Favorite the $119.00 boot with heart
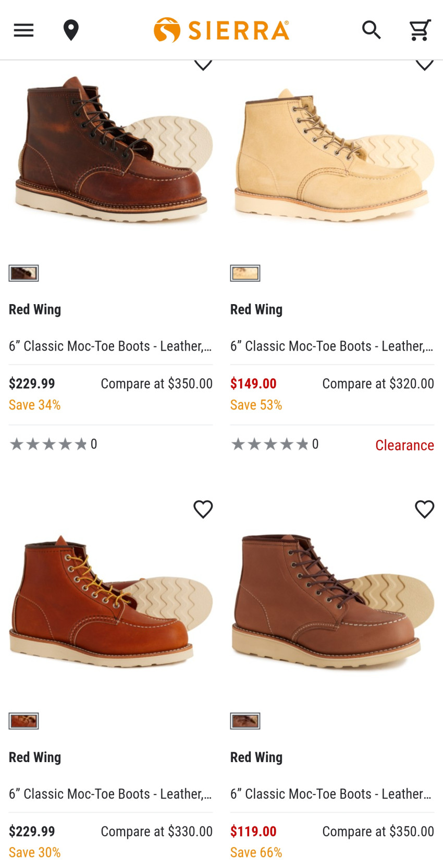443x868 pixels. tap(424, 509)
